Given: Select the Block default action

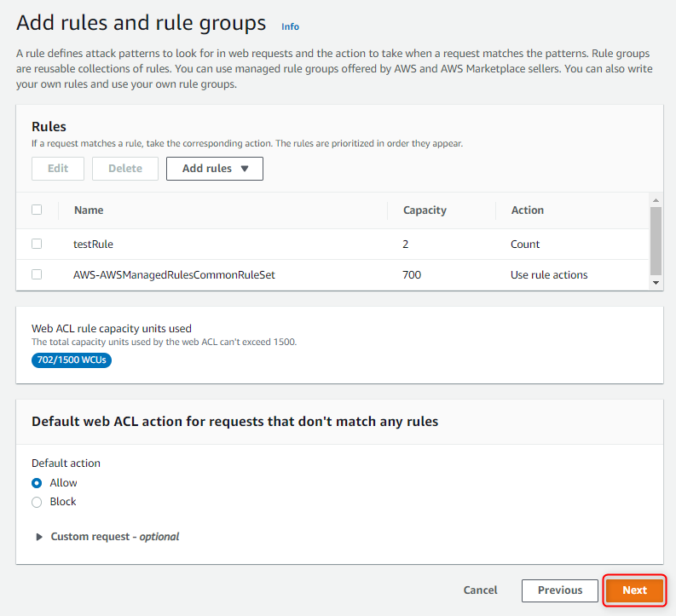Looking at the screenshot, I should pos(37,502).
